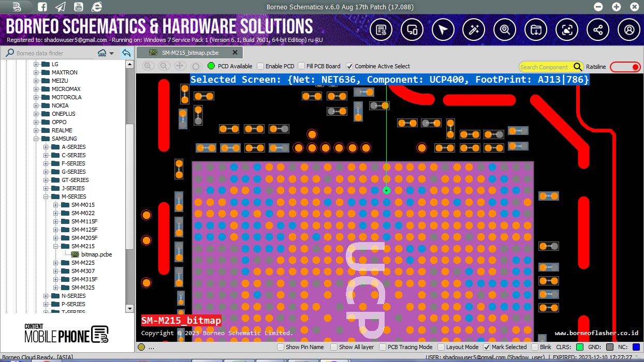Expand the LG folder node

[x=36, y=64]
